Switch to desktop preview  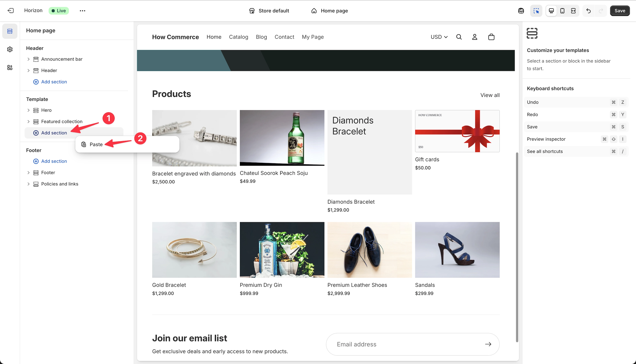click(551, 11)
